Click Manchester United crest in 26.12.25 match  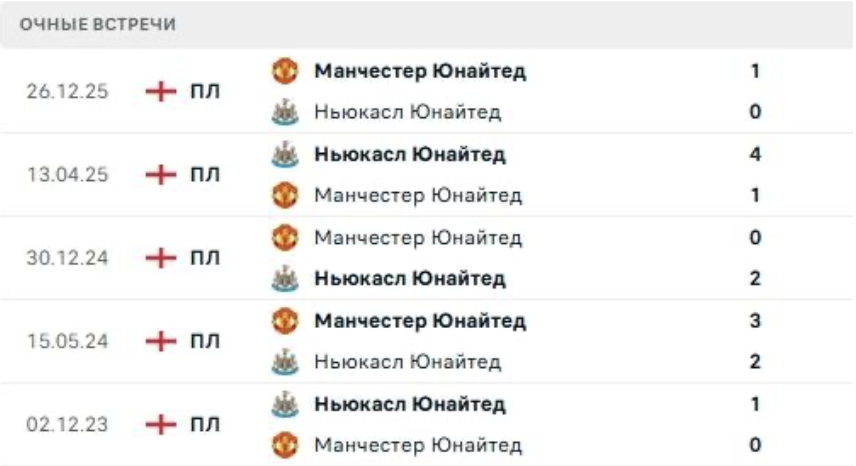285,71
